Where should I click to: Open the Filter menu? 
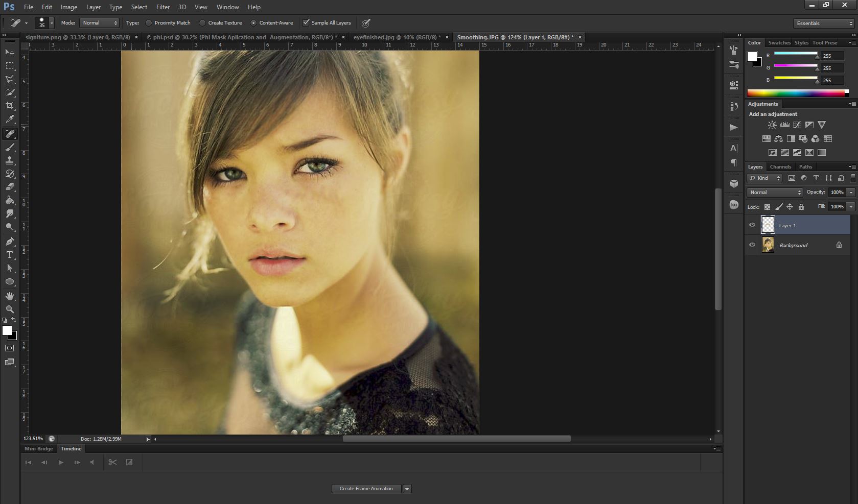click(x=163, y=7)
